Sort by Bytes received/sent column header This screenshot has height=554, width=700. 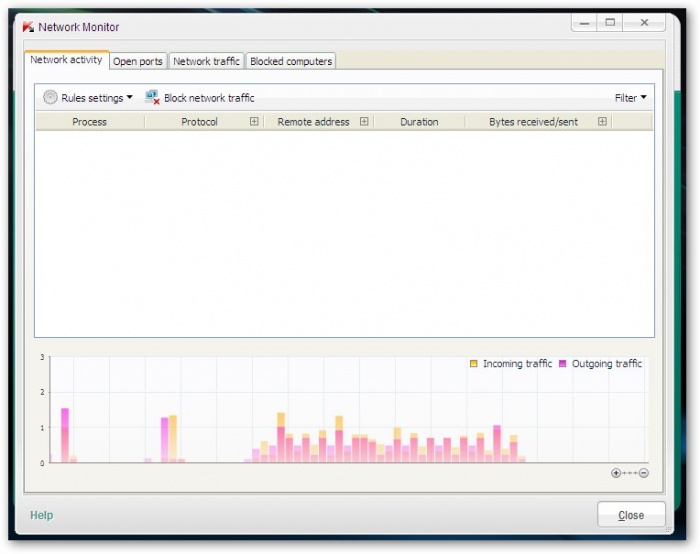click(x=533, y=122)
